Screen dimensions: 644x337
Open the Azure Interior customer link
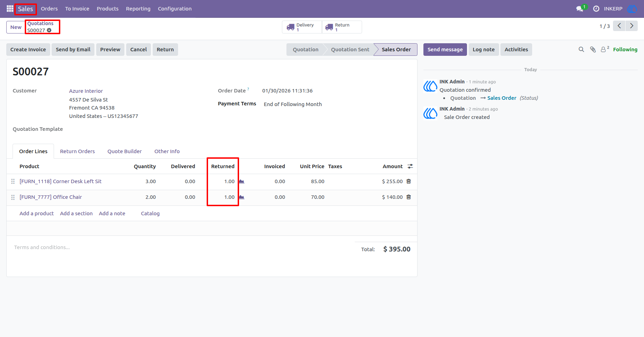[x=86, y=91]
